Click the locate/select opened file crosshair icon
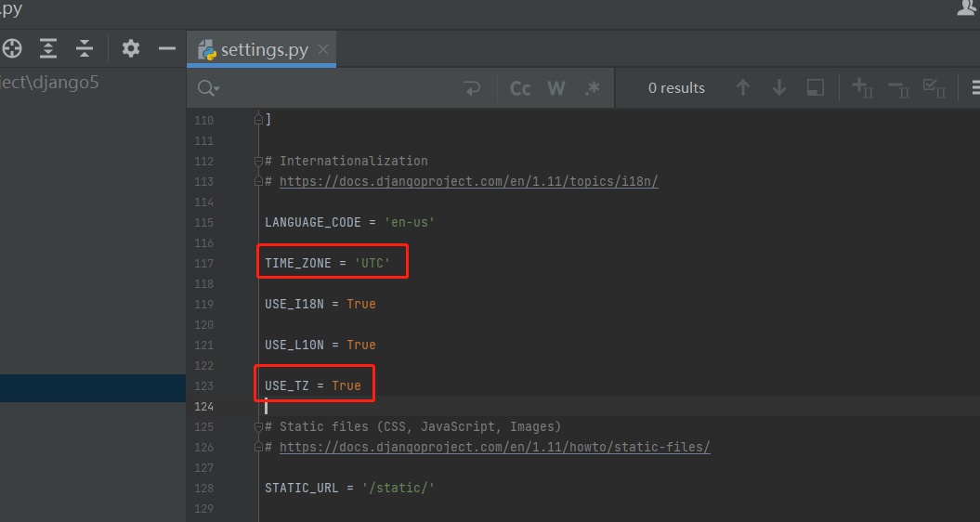The width and height of the screenshot is (980, 522). click(x=11, y=48)
